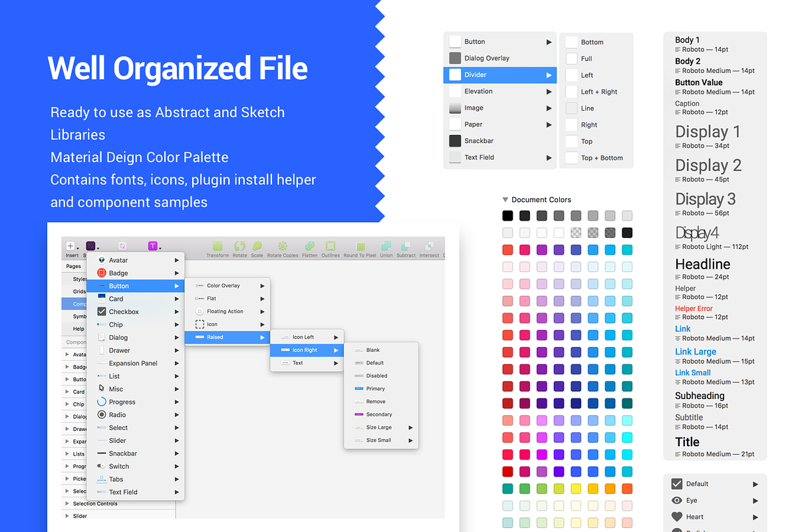Click the Misc cursor icon in Insert menu

102,388
